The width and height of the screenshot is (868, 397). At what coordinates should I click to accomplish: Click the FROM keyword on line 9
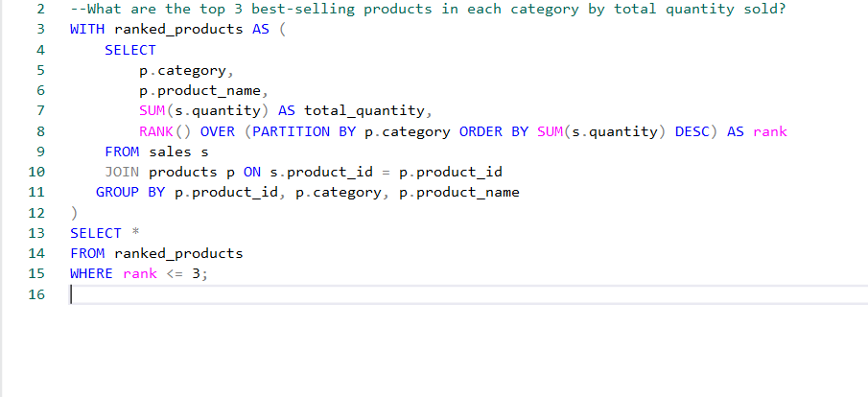click(x=122, y=152)
